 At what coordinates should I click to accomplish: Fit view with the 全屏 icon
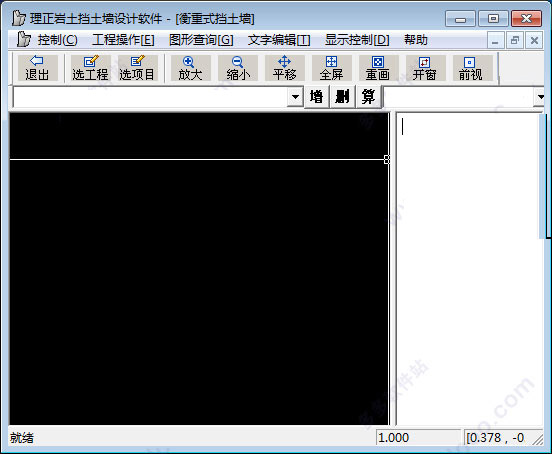[x=332, y=68]
